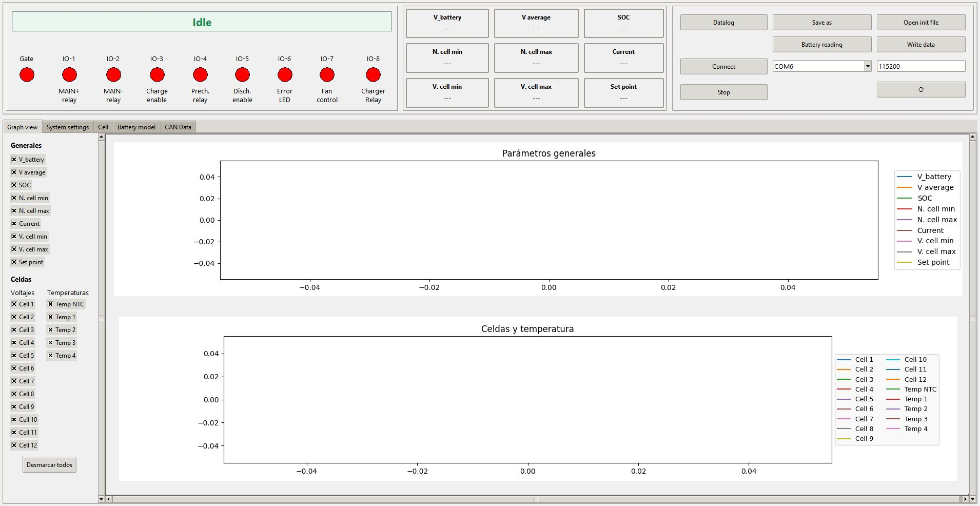Image resolution: width=980 pixels, height=506 pixels.
Task: Switch to the Battery model tab
Action: [x=135, y=127]
